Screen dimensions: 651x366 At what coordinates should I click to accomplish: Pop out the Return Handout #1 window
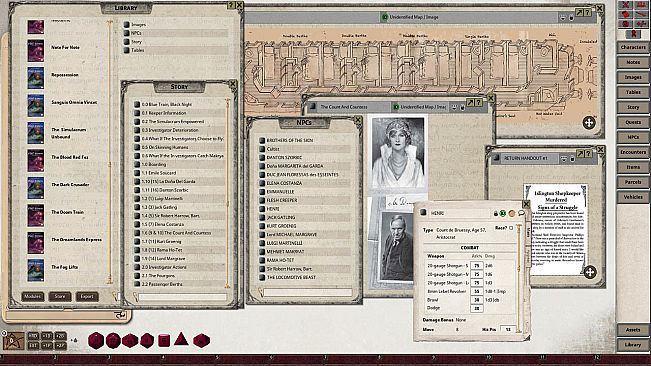pyautogui.click(x=580, y=154)
